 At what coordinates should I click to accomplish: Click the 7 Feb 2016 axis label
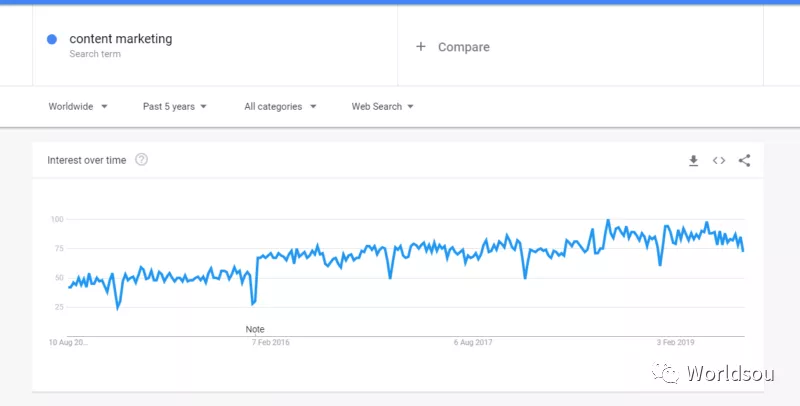pos(269,342)
